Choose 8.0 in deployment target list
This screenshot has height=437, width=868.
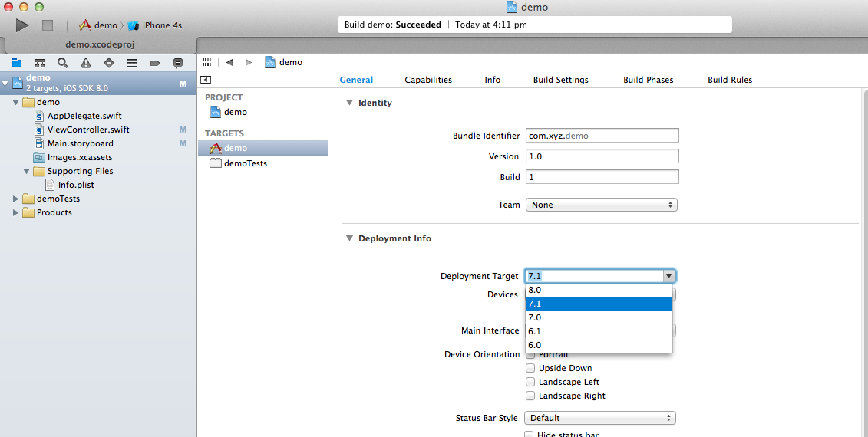(599, 290)
